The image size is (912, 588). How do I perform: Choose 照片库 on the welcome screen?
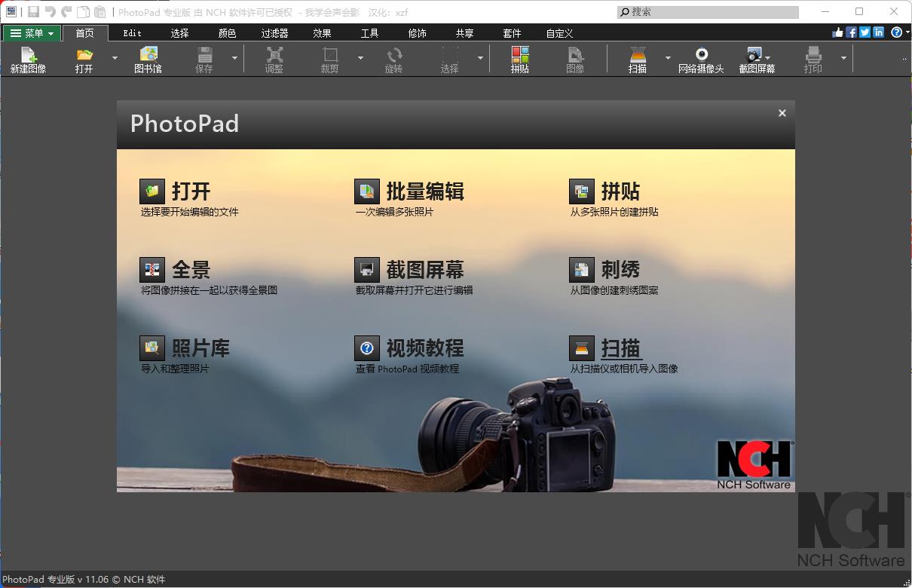pyautogui.click(x=185, y=348)
